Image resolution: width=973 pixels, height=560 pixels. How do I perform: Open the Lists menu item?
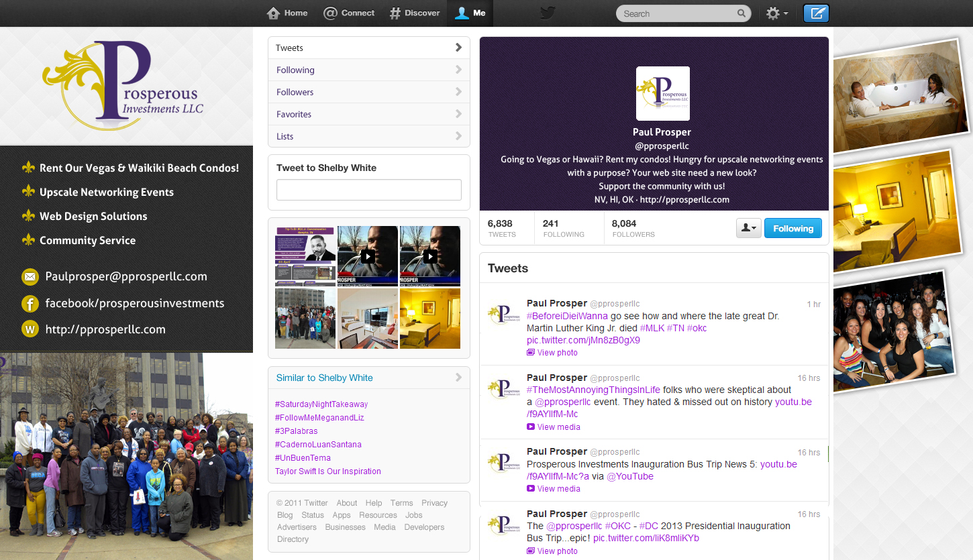point(368,136)
